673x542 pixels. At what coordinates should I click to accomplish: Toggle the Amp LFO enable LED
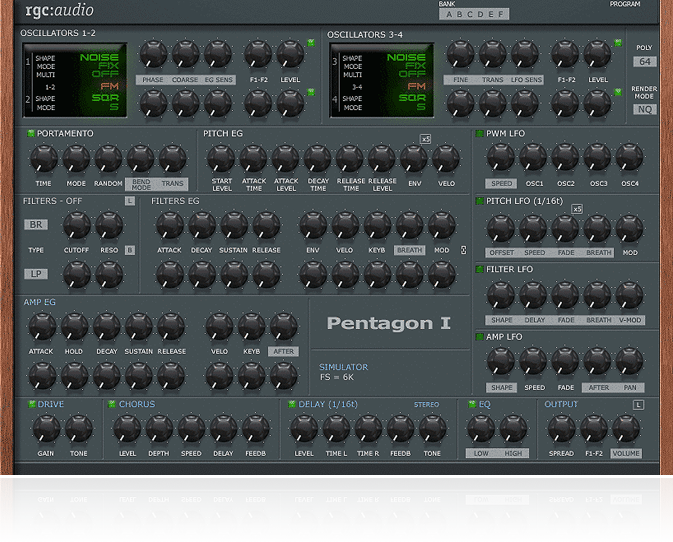tap(479, 337)
